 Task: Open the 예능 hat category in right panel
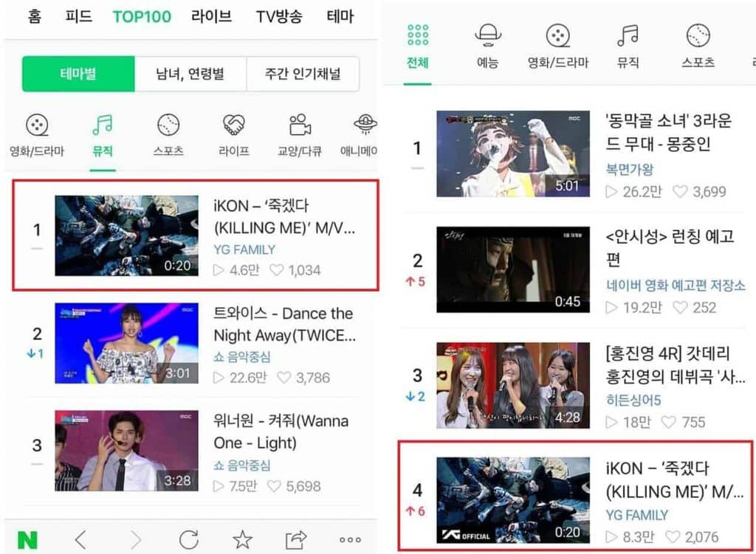click(x=488, y=36)
